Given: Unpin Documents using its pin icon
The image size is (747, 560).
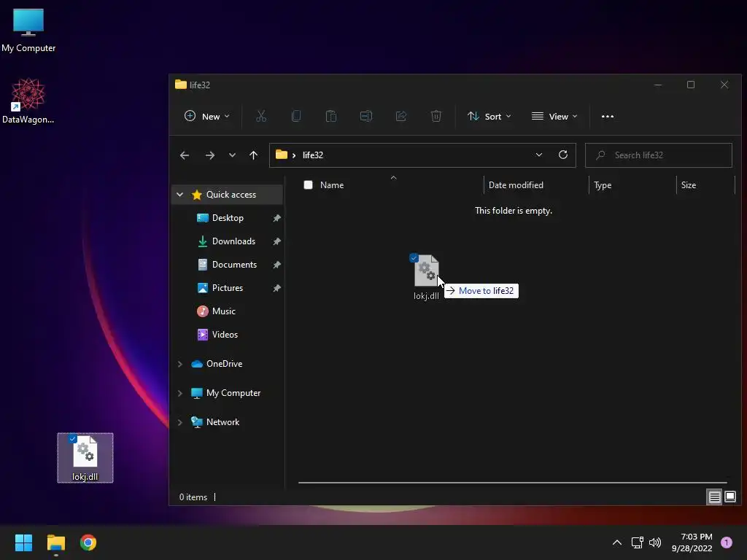Looking at the screenshot, I should [276, 265].
